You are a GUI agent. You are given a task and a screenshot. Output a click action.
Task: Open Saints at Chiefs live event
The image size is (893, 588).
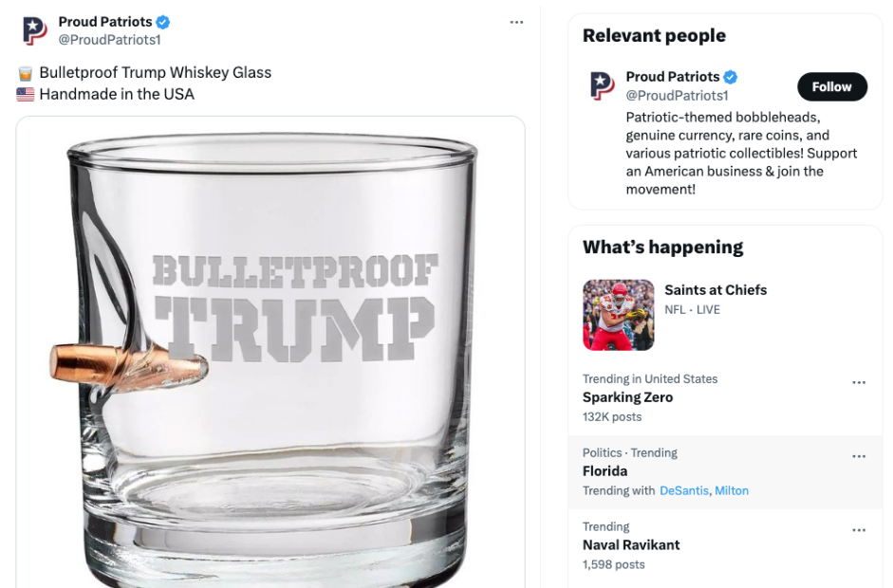[716, 290]
